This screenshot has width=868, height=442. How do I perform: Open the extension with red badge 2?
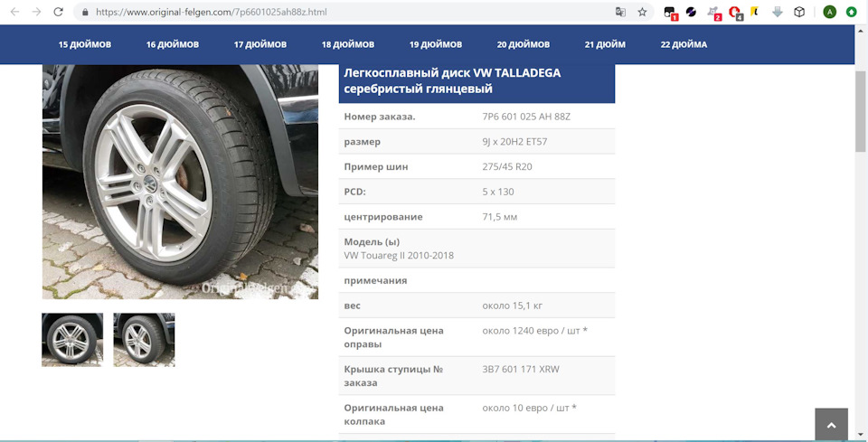click(x=714, y=12)
